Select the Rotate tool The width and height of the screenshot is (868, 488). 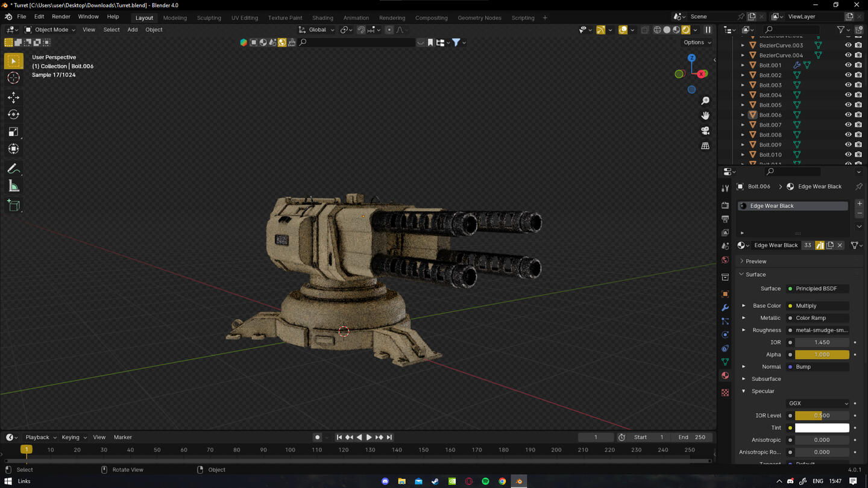pos(13,114)
